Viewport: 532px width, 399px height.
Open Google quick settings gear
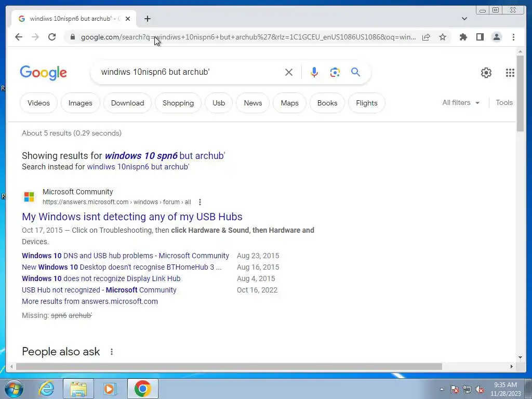coord(486,73)
